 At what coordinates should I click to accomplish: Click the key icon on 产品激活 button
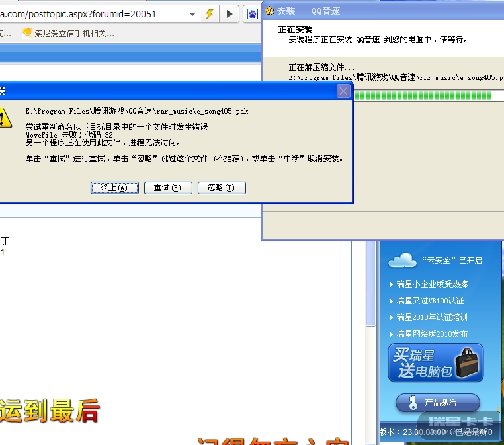coord(413,403)
